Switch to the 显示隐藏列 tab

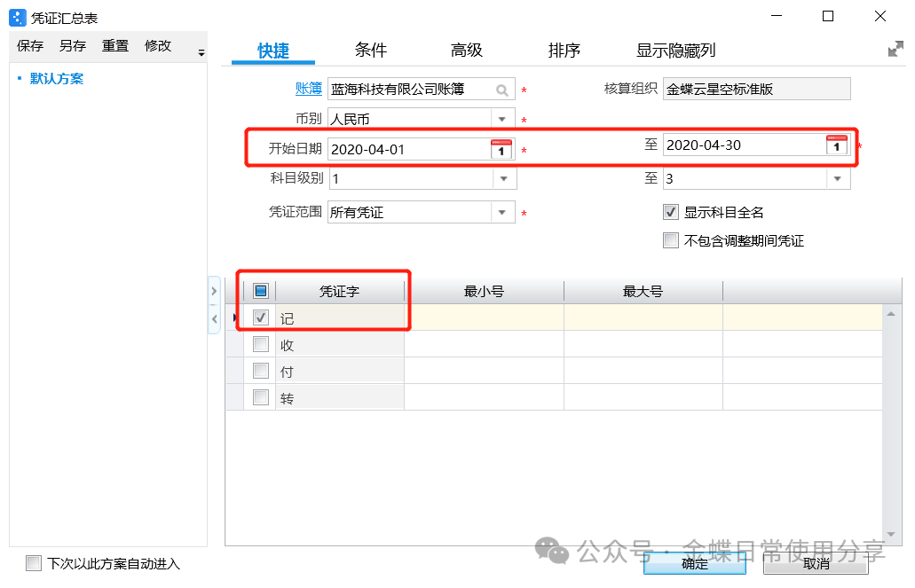pyautogui.click(x=675, y=51)
